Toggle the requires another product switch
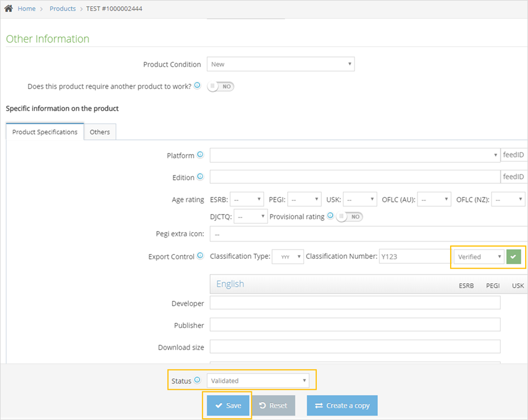 [x=221, y=86]
